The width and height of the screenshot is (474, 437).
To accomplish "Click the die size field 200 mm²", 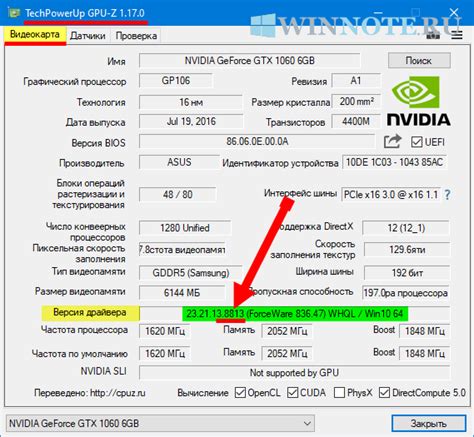I will coord(356,101).
